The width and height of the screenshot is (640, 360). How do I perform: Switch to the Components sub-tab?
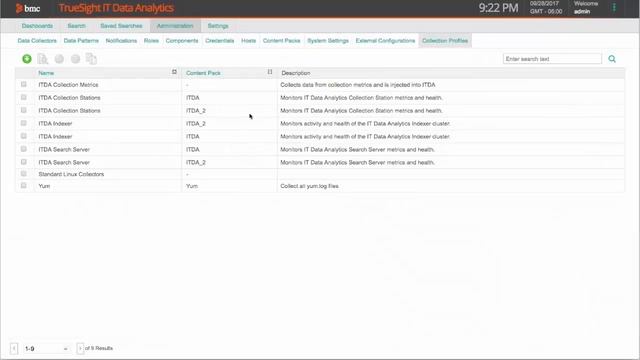pos(182,40)
